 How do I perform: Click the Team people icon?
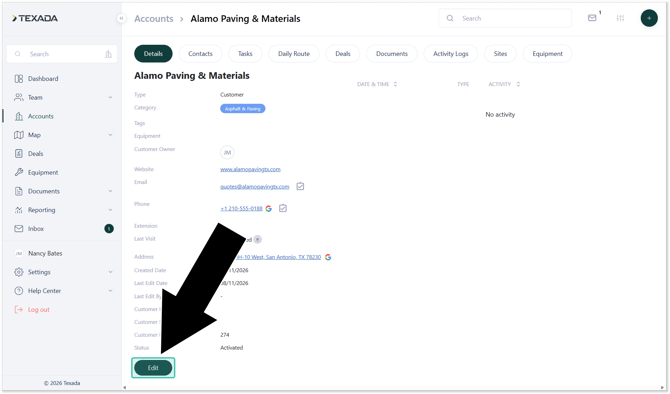tap(19, 97)
